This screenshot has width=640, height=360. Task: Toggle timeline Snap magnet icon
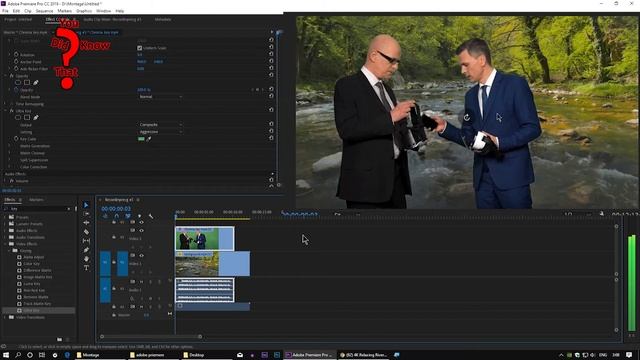(x=117, y=216)
